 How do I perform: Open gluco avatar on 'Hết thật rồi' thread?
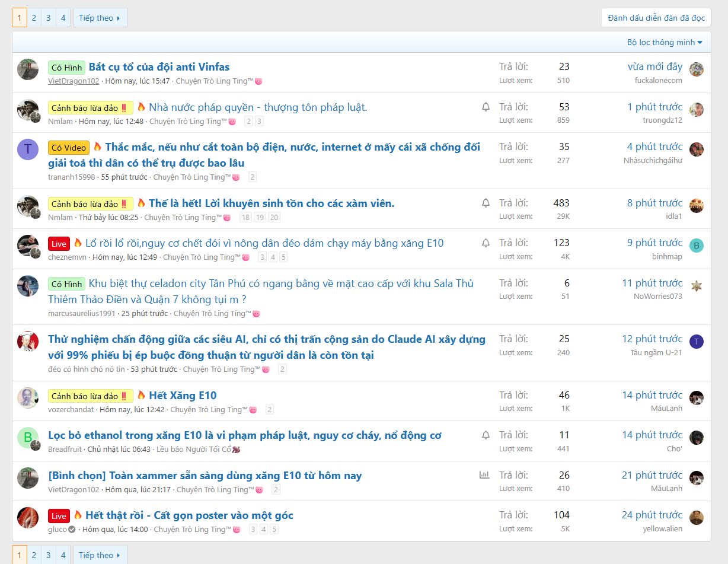click(28, 518)
